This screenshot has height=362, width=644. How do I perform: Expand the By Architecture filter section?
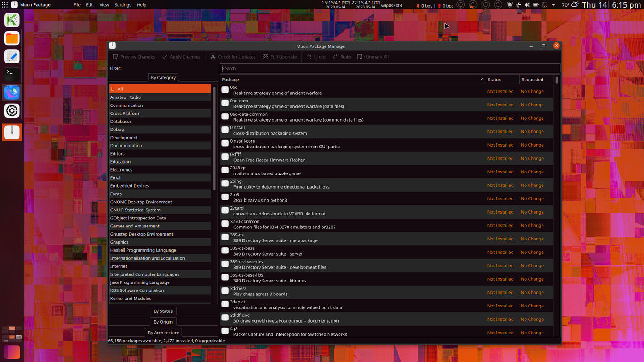tap(163, 333)
